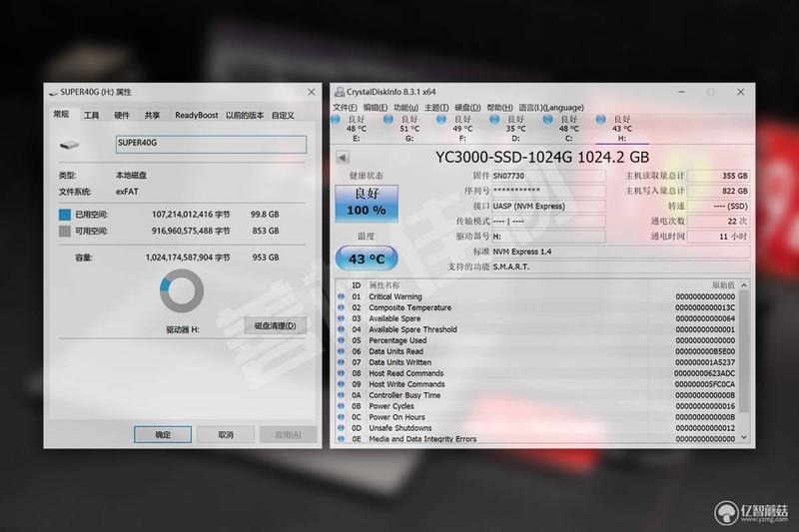
Task: Open the 编辑(E) menu
Action: [376, 108]
